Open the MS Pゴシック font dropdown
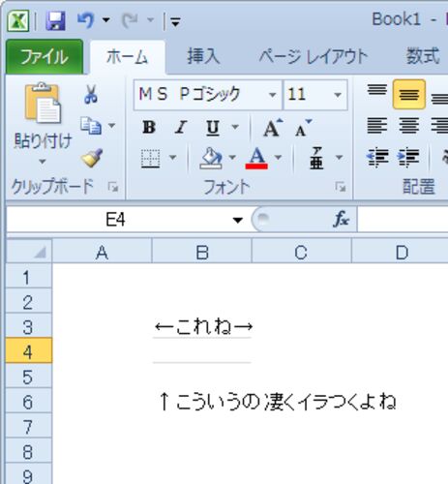 click(x=272, y=95)
